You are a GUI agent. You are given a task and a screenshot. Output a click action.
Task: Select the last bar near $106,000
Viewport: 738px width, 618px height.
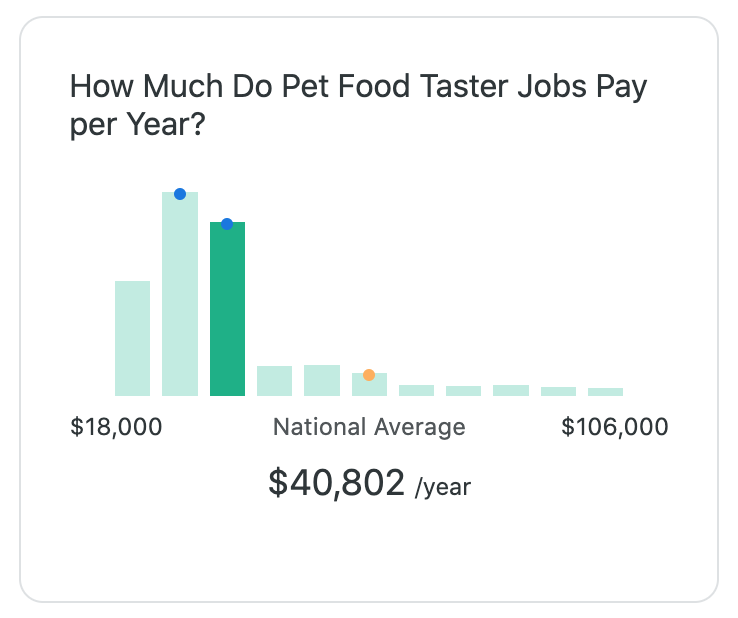[606, 392]
